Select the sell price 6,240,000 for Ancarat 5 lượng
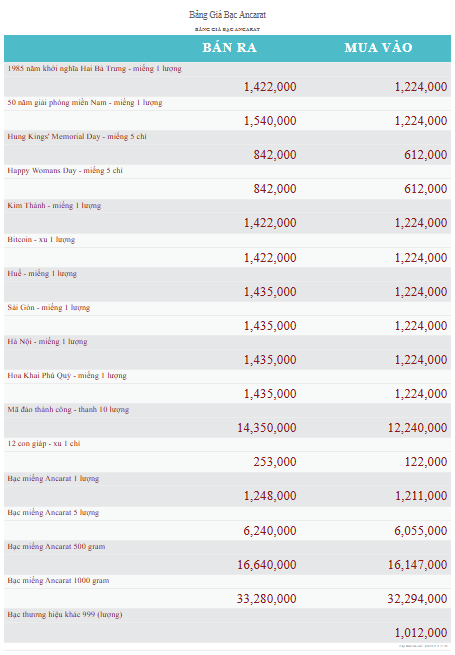The height and width of the screenshot is (655, 455). (270, 531)
